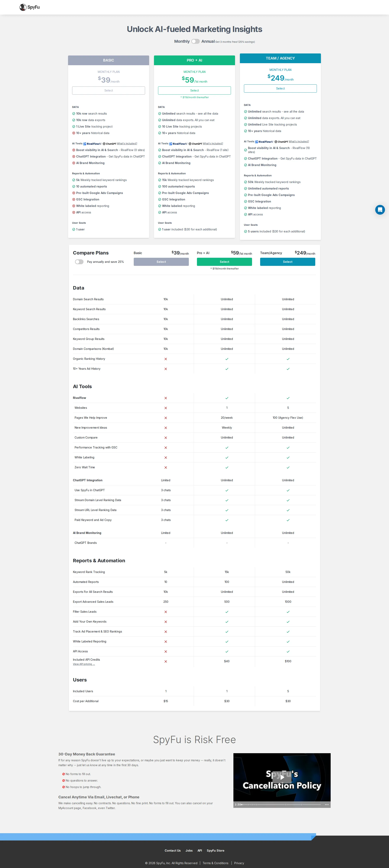Click the RivalFlow AI logo in the Pro + AI card
389x868 pixels.
[x=178, y=144]
